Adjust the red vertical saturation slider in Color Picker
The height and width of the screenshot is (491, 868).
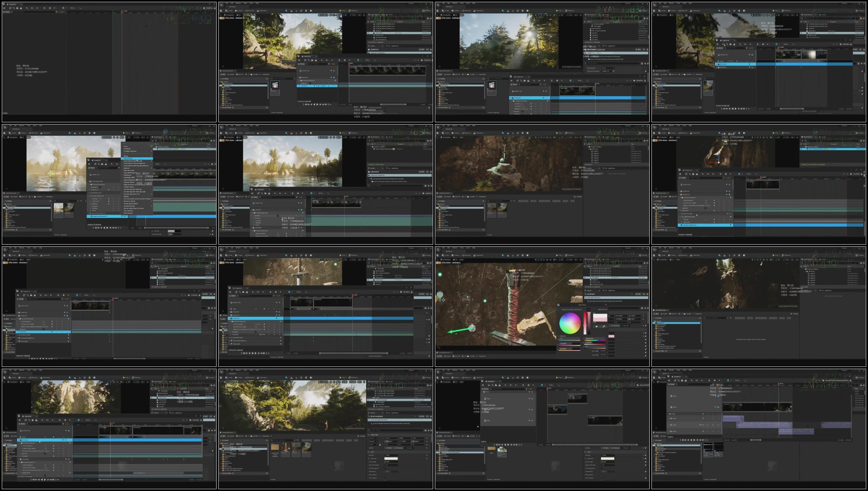[585, 323]
